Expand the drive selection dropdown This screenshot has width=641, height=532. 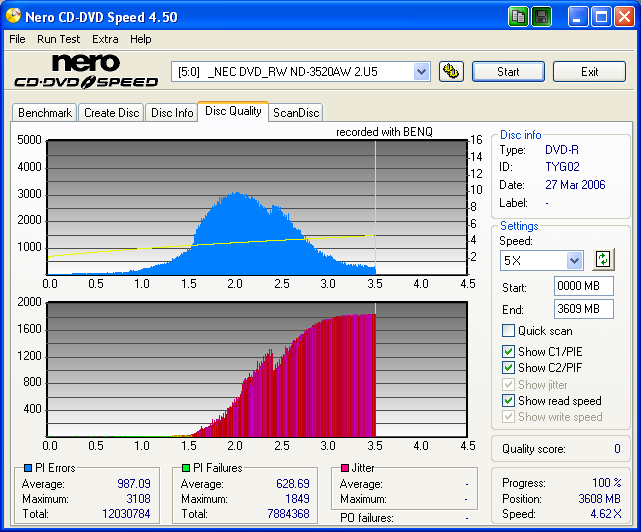[421, 72]
